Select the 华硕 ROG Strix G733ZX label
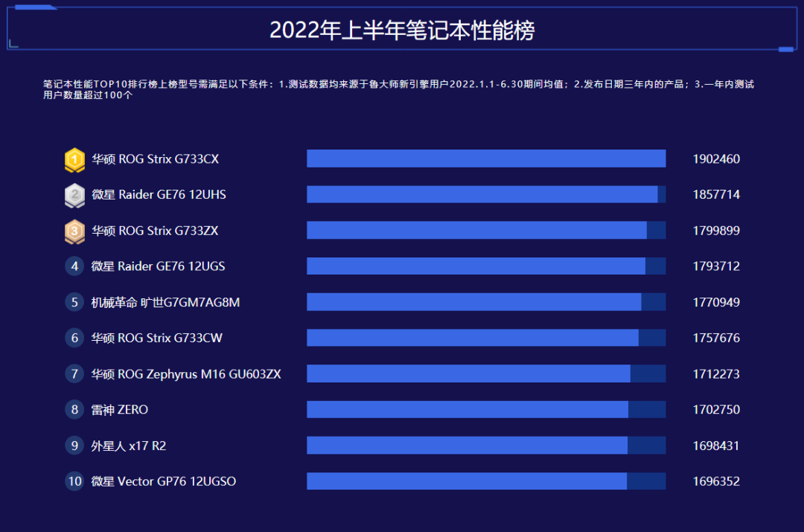 (x=156, y=231)
